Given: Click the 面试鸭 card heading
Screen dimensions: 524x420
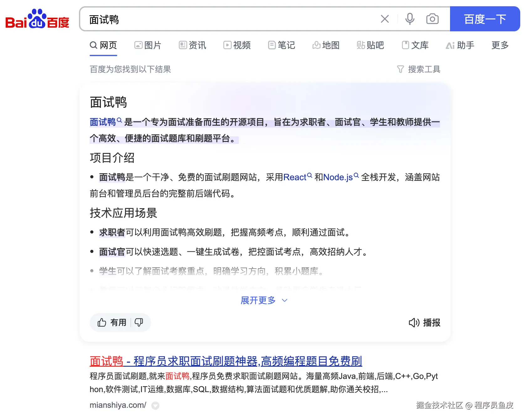Looking at the screenshot, I should coord(108,102).
